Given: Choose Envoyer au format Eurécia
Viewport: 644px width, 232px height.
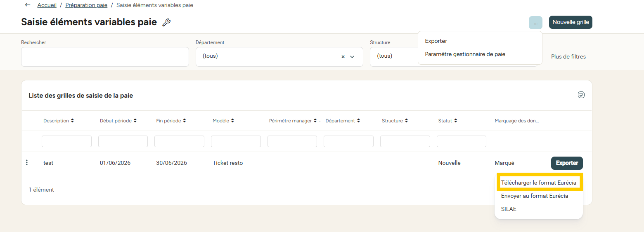Looking at the screenshot, I should (x=535, y=196).
